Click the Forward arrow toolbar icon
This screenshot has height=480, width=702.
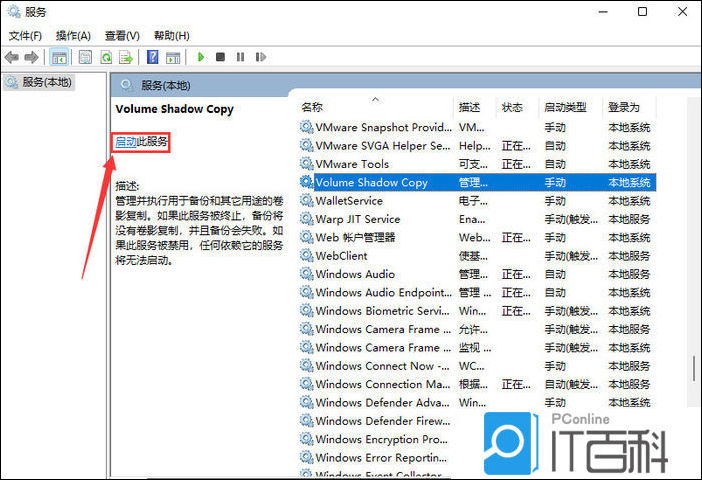coord(31,57)
